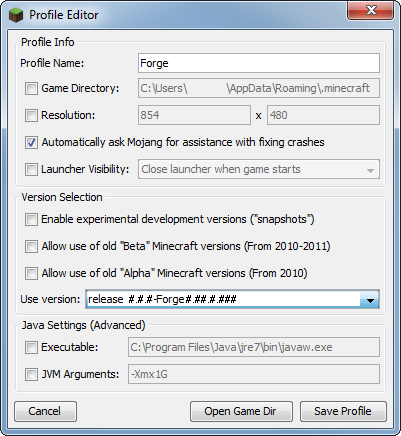This screenshot has height=436, width=401.
Task: Click the Cancel button
Action: point(45,411)
